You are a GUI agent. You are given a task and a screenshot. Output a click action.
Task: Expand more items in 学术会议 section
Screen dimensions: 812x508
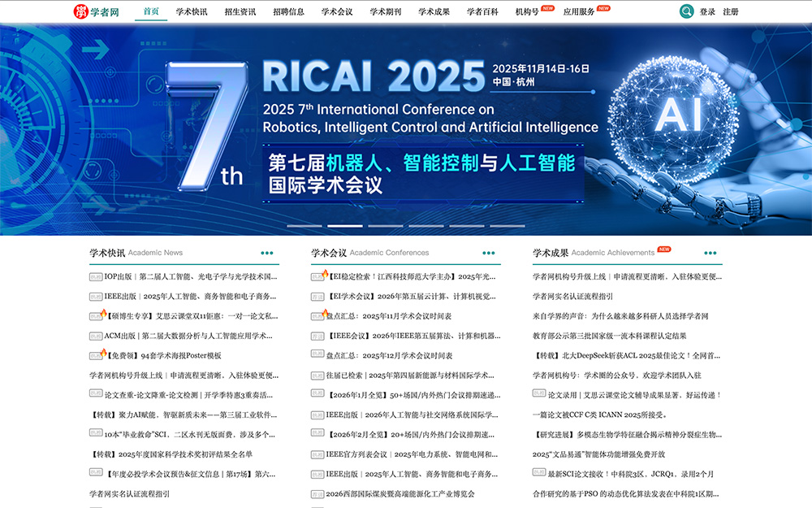click(489, 253)
